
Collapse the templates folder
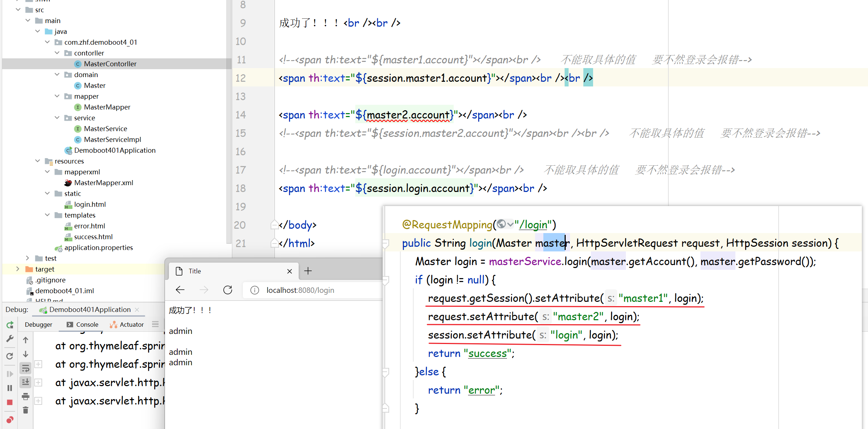[x=47, y=215]
